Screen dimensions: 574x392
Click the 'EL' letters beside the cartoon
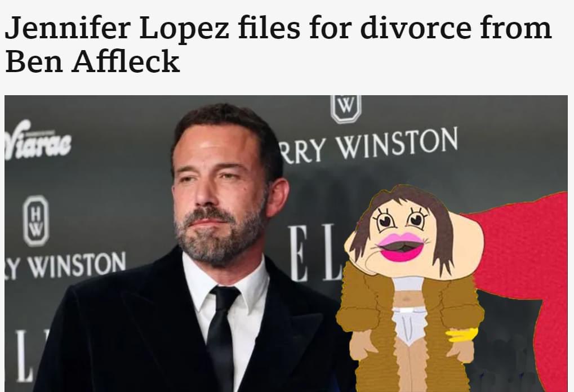[x=315, y=252]
